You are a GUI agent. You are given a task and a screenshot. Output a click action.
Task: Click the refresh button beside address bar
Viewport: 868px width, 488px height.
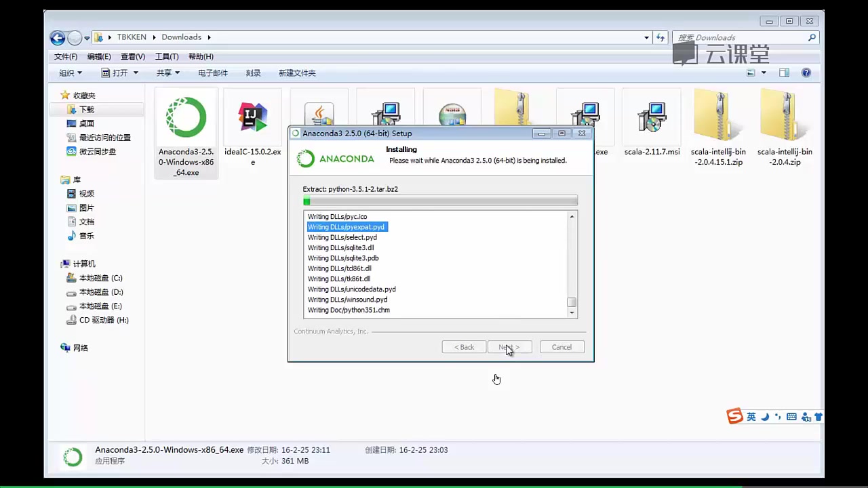coord(660,37)
